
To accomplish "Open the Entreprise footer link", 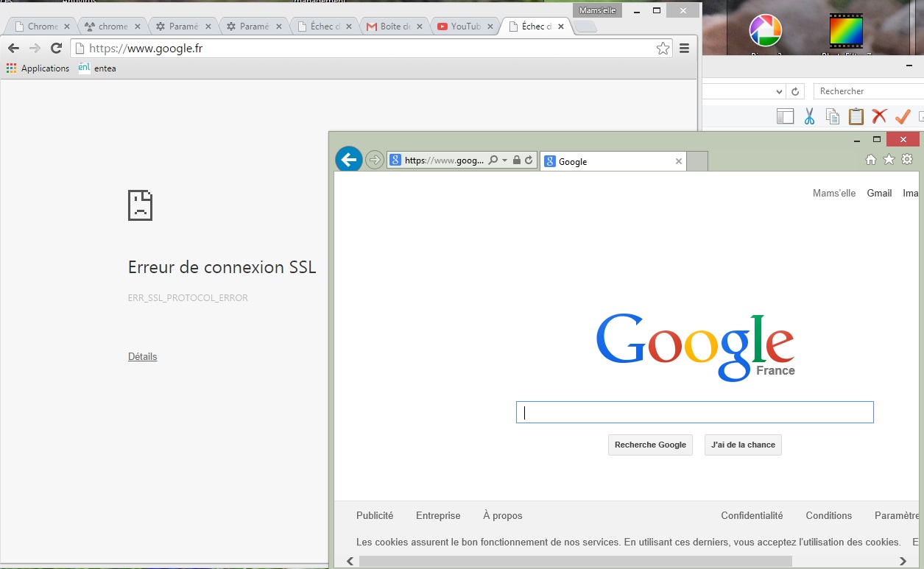I will 438,516.
